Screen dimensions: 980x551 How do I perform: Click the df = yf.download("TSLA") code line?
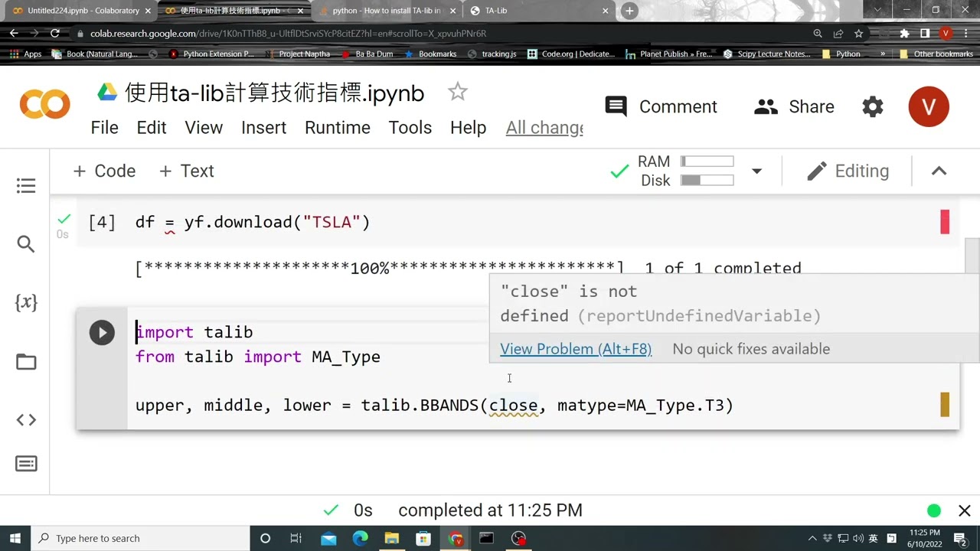coord(253,223)
